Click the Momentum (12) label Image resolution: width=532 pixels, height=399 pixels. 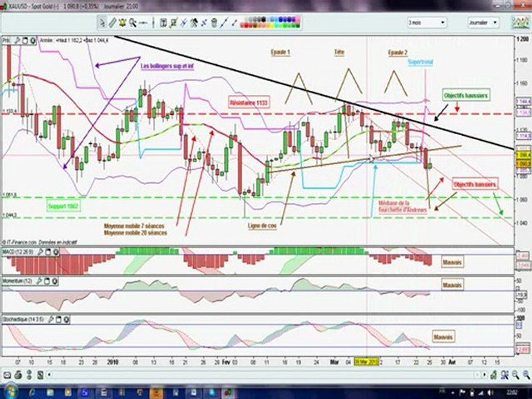pyautogui.click(x=18, y=281)
